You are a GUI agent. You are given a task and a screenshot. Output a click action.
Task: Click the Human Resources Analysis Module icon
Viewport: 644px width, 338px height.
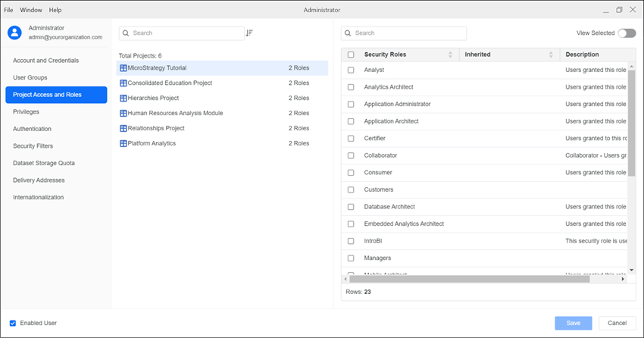point(123,114)
